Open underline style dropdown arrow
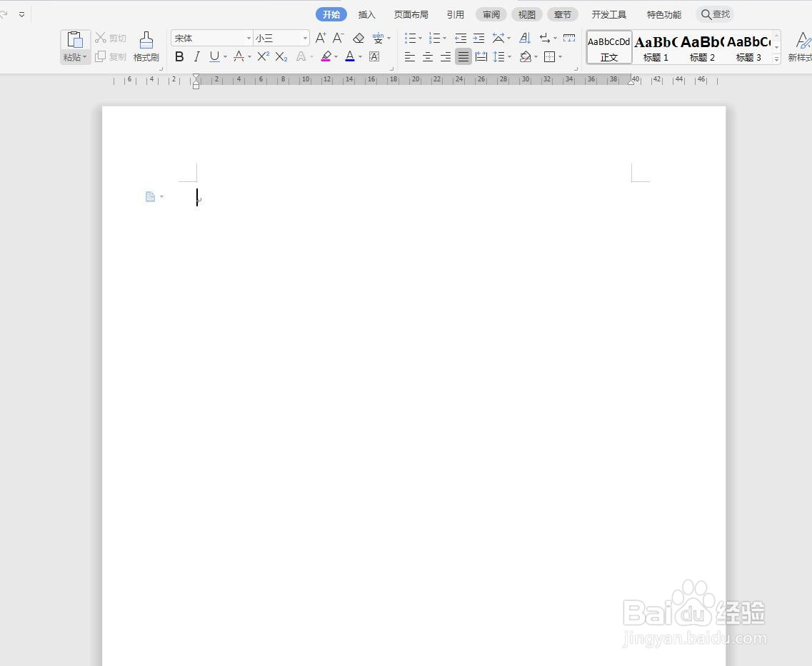Image resolution: width=812 pixels, height=666 pixels. tap(225, 57)
